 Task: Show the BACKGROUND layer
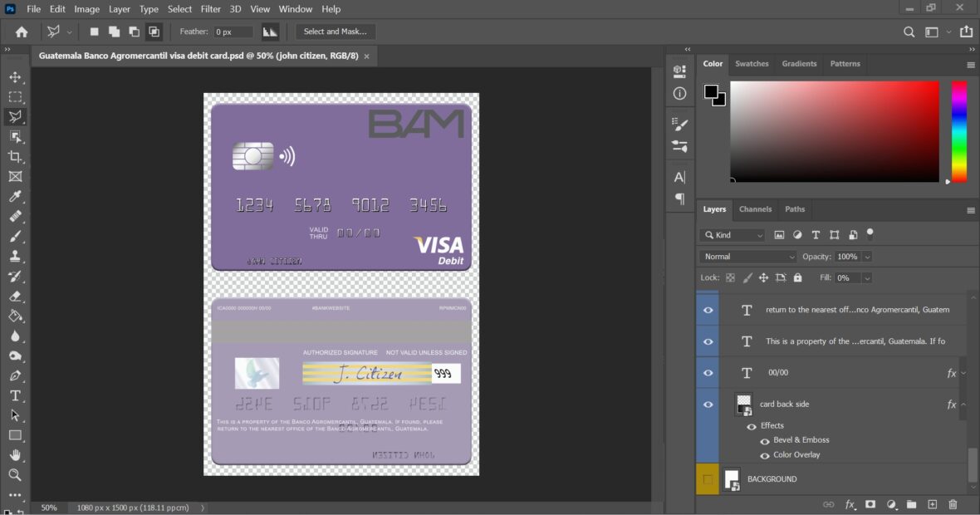tap(708, 480)
